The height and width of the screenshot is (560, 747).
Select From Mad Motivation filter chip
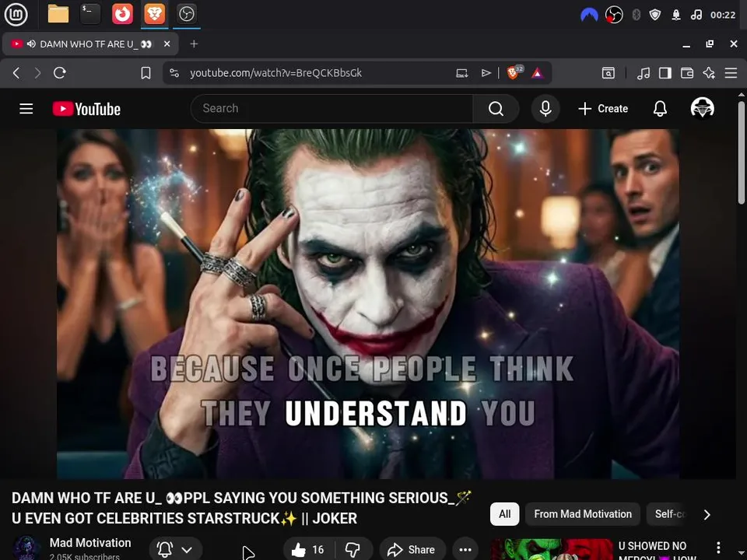click(x=583, y=514)
